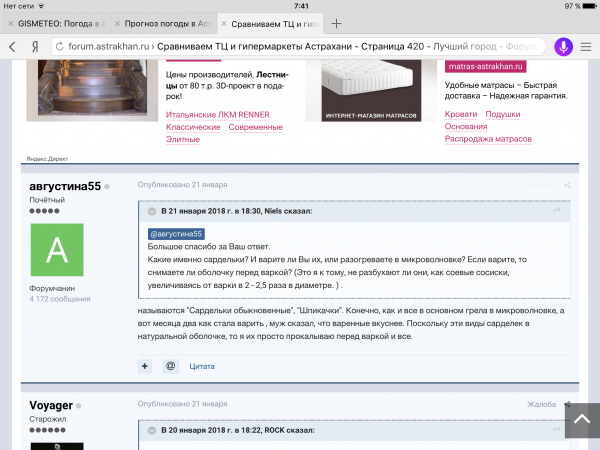The height and width of the screenshot is (450, 600).
Task: Open the browser hamburger menu
Action: tap(585, 47)
